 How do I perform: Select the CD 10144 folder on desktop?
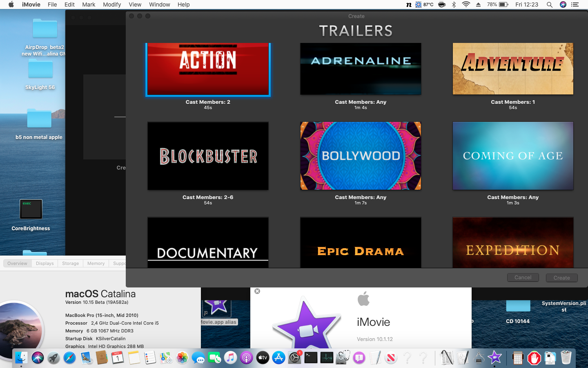point(518,313)
